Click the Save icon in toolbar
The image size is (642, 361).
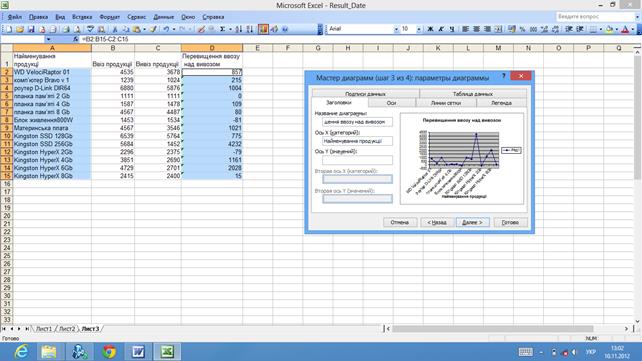click(31, 29)
